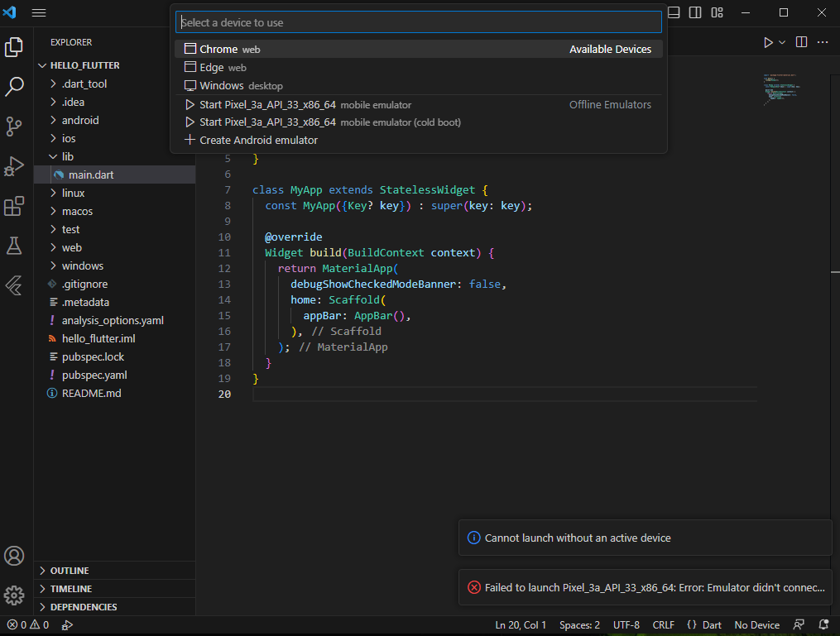The image size is (840, 636).
Task: Open the Testing flask view
Action: 14,246
